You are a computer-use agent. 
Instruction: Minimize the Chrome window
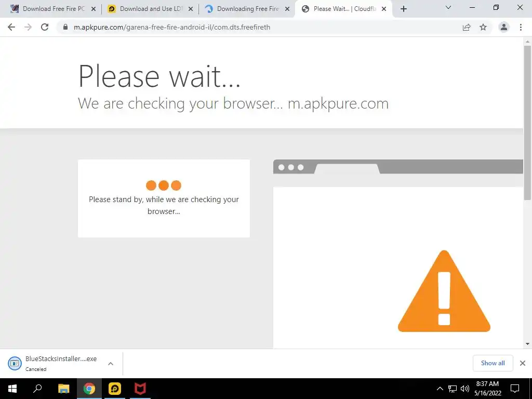pos(472,7)
